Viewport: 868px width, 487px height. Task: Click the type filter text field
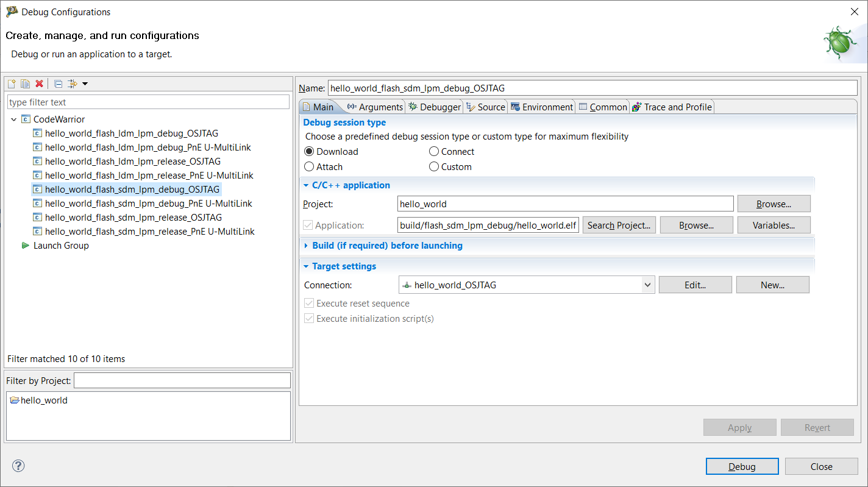tap(148, 102)
